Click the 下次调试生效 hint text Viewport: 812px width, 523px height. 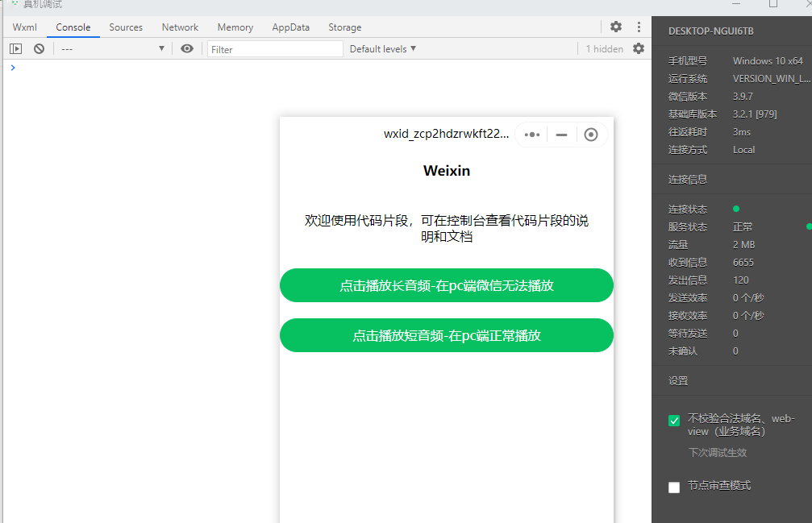tap(717, 453)
